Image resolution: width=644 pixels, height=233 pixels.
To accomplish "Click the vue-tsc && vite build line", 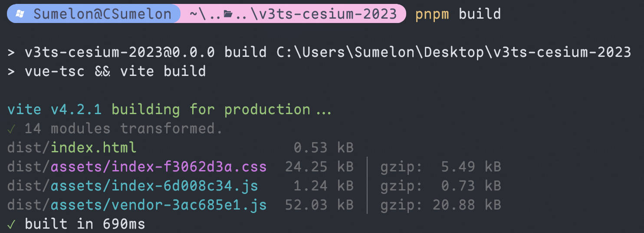I will pos(115,71).
